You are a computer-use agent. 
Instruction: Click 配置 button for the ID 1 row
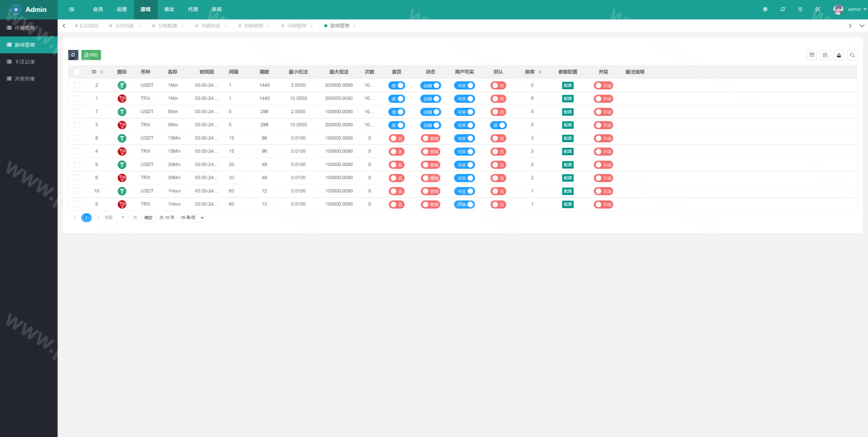(568, 99)
